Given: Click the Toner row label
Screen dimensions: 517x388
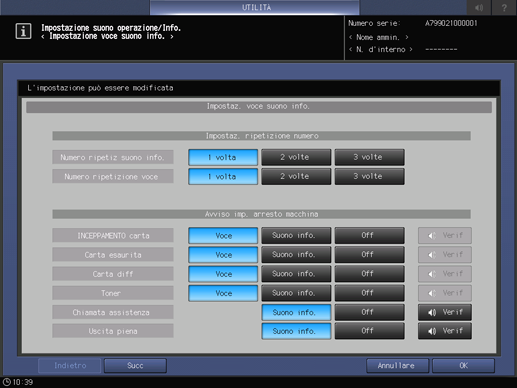Looking at the screenshot, I should [113, 293].
